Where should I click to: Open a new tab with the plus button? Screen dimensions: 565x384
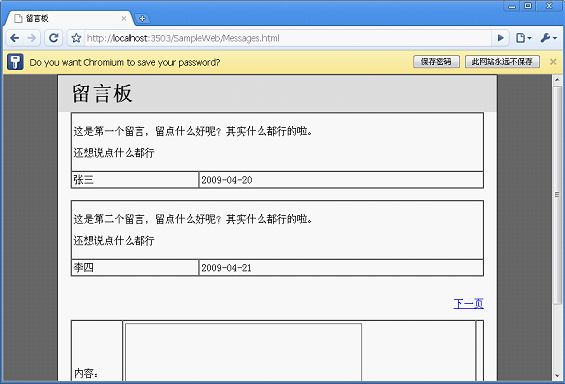pos(142,18)
